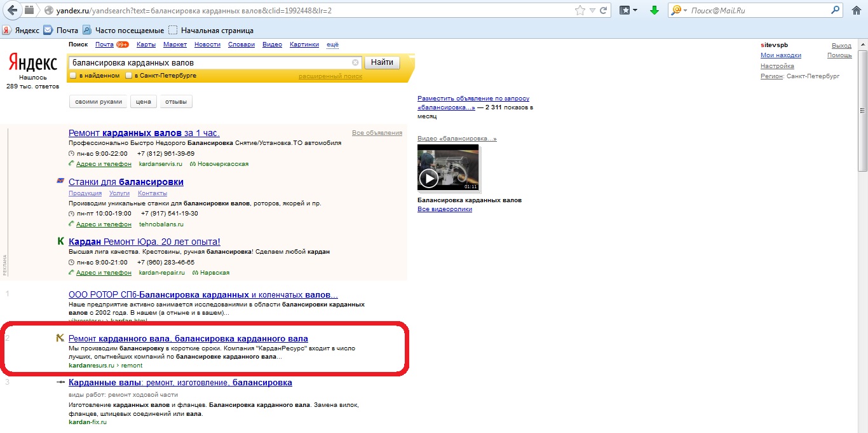This screenshot has width=868, height=433.
Task: Open Адрес и телефон for tehnobalans.ru
Action: click(104, 224)
